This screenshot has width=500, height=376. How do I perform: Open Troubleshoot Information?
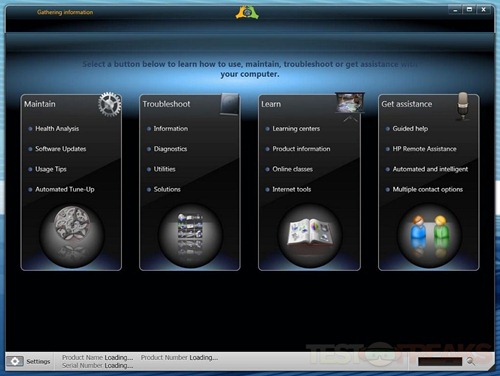pos(171,129)
